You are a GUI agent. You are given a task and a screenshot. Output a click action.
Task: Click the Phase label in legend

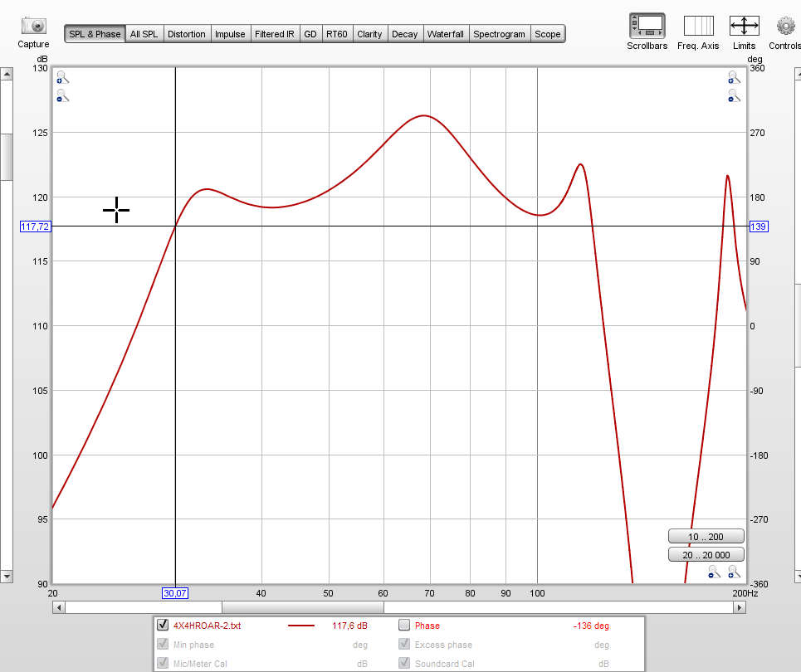pos(427,626)
